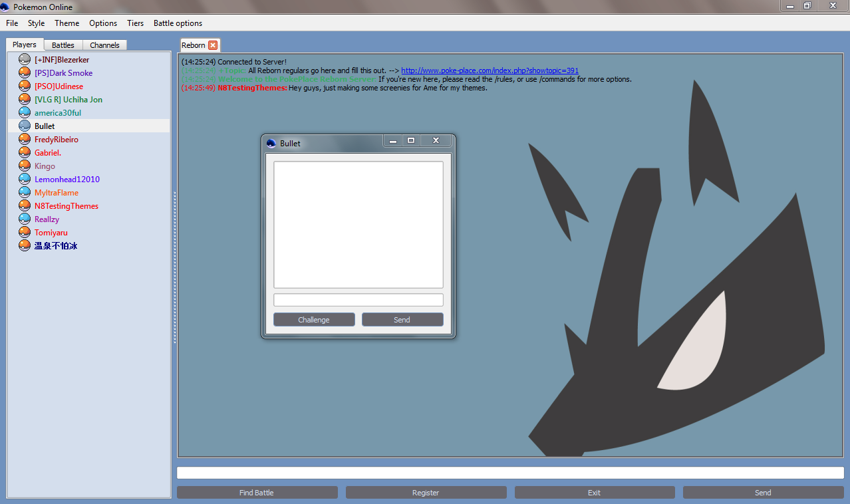Click pokeball icon next to [PS]Dark Smoke
The height and width of the screenshot is (504, 850).
coord(25,72)
